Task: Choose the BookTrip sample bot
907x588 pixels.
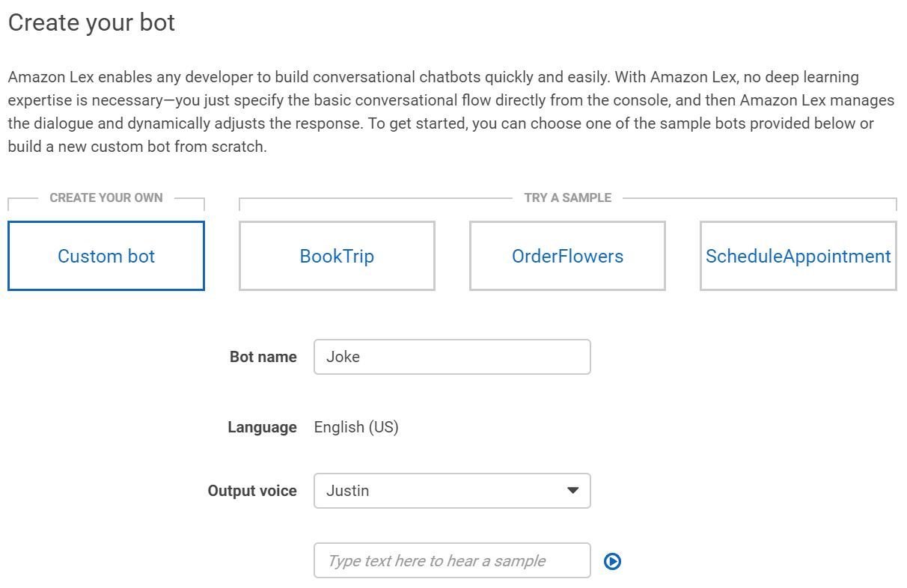Action: pos(337,256)
